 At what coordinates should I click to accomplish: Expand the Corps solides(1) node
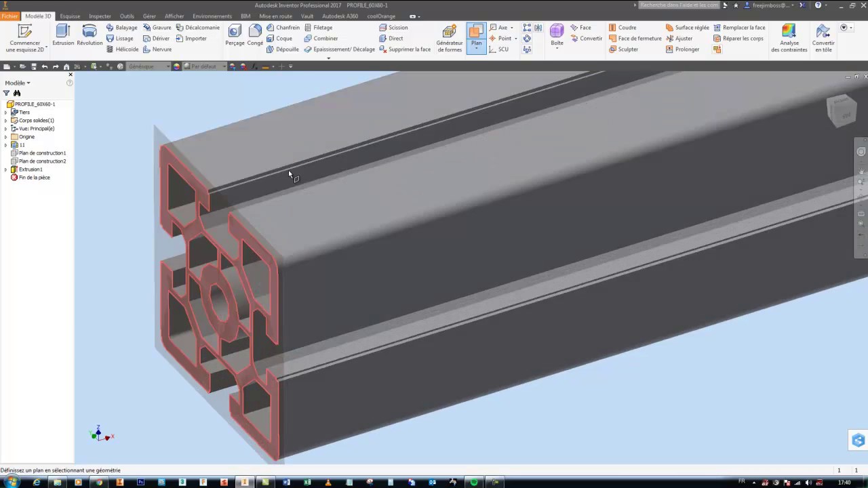[6, 121]
